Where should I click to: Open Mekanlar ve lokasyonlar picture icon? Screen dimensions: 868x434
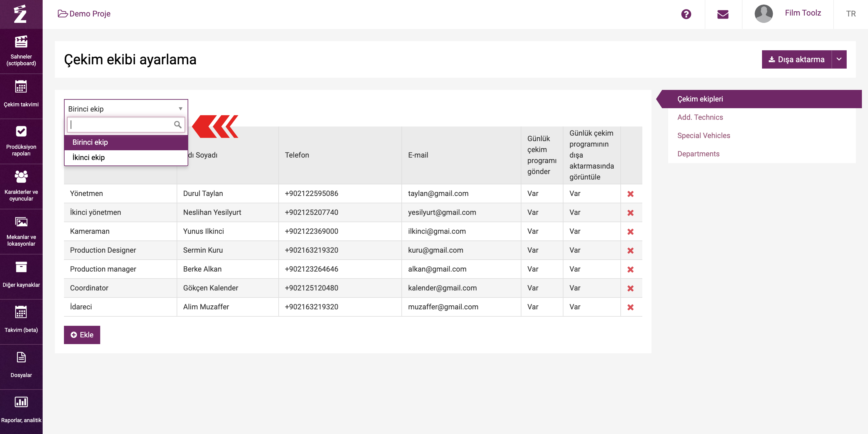(x=21, y=222)
